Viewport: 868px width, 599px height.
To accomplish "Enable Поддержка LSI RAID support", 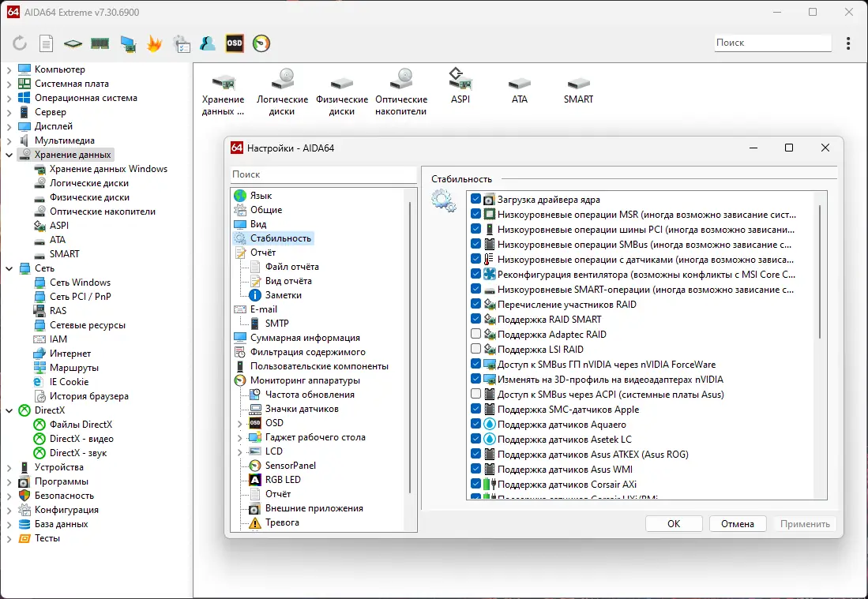I will coord(475,349).
